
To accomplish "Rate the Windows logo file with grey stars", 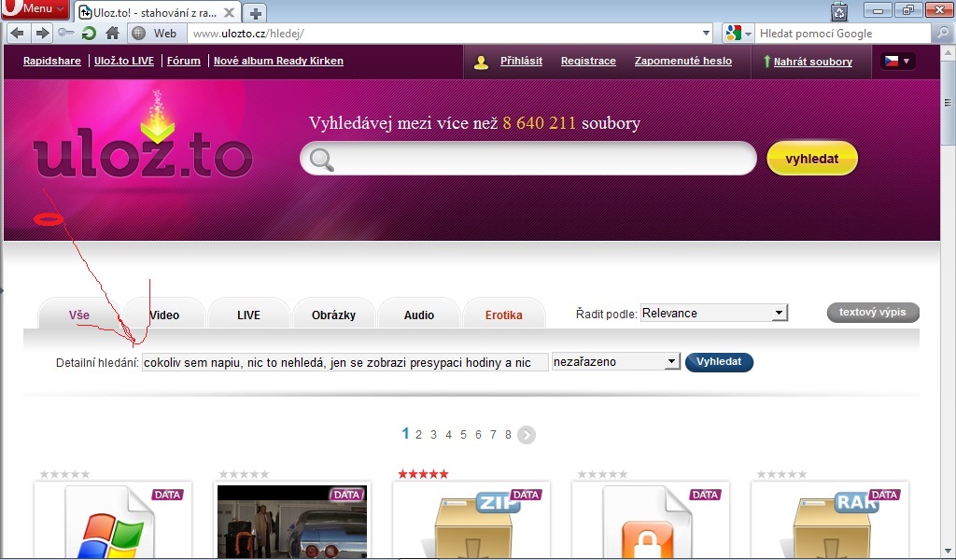I will click(64, 474).
